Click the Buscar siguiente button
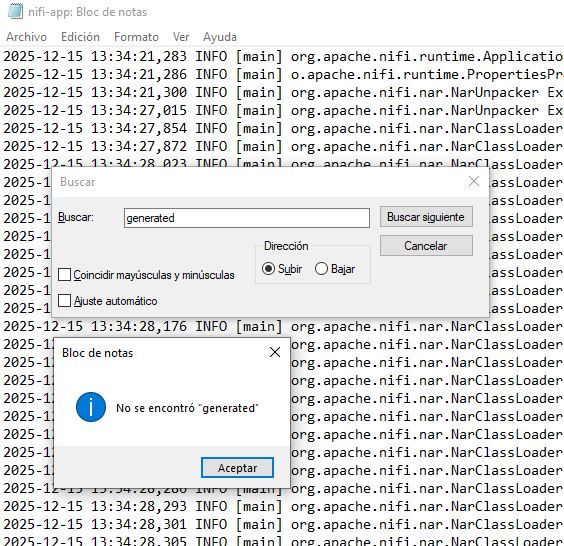This screenshot has width=564, height=546. 426,217
